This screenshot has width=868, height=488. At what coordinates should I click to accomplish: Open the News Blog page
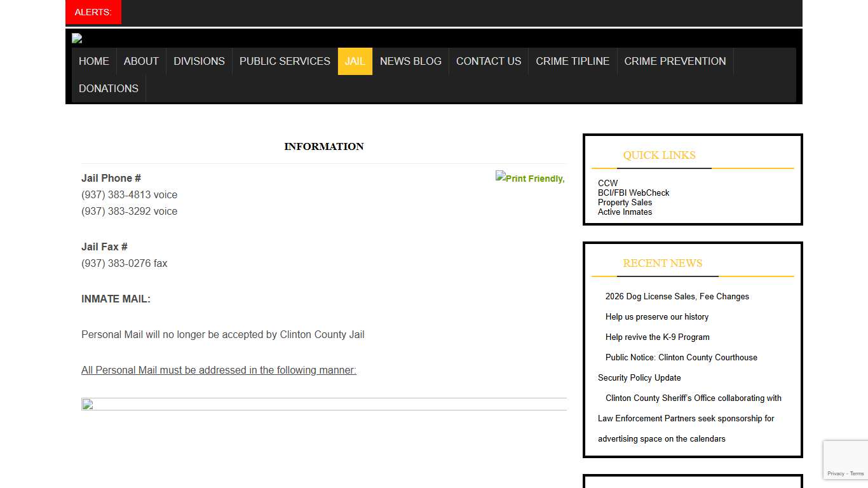pyautogui.click(x=410, y=62)
